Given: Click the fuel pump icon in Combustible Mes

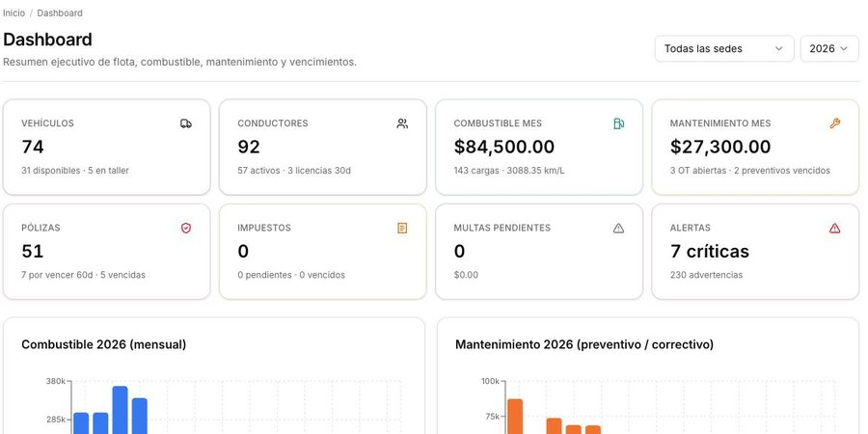Looking at the screenshot, I should point(619,123).
